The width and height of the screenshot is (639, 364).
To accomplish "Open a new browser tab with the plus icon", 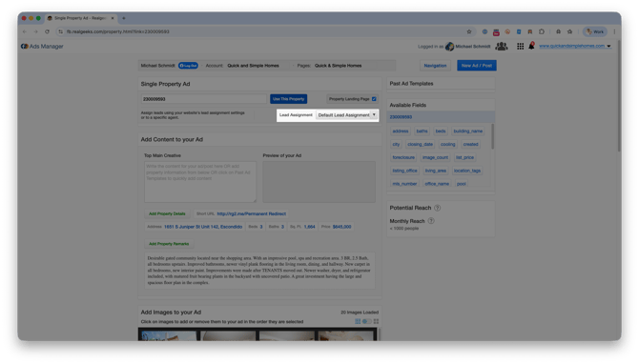I will point(124,18).
